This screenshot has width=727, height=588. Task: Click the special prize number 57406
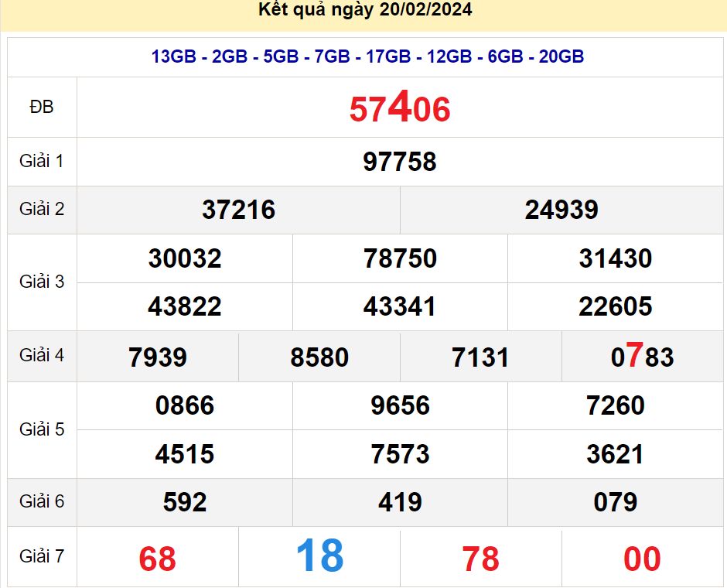pyautogui.click(x=400, y=109)
